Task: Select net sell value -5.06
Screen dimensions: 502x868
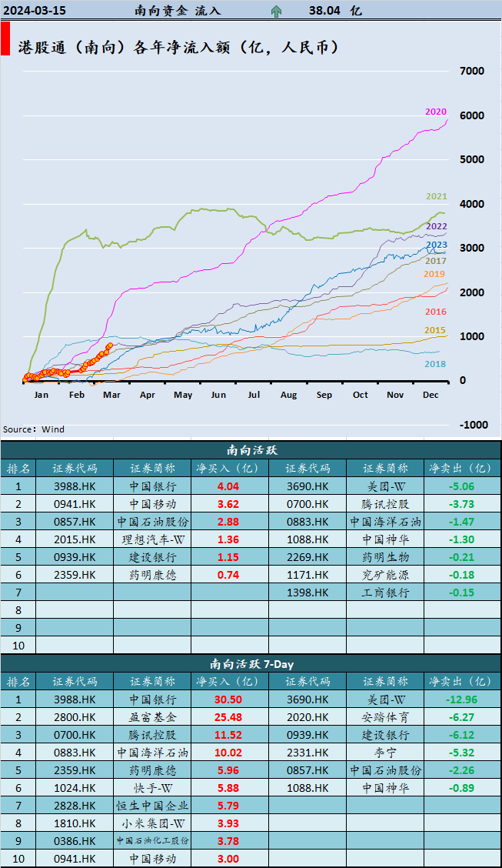Action: (x=460, y=486)
